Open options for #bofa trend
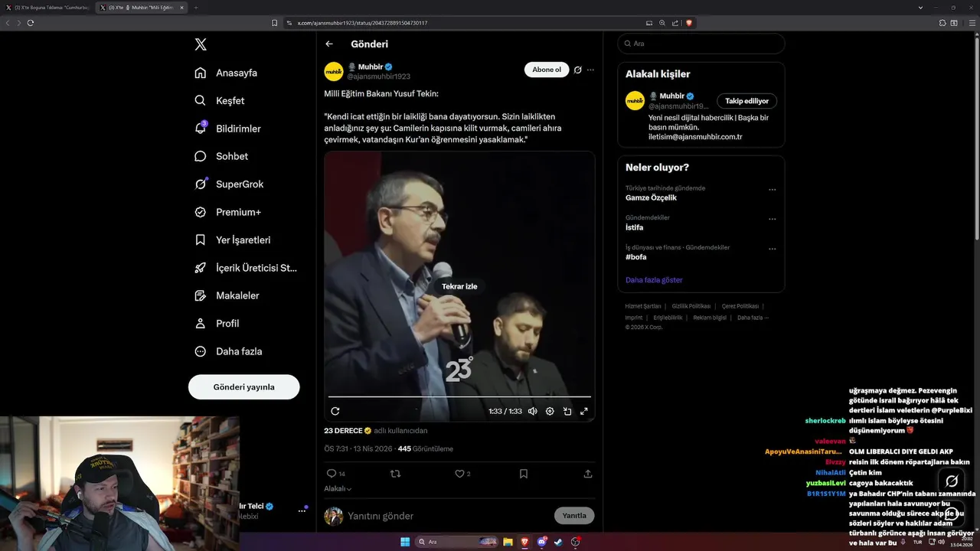The height and width of the screenshot is (551, 980). (772, 249)
